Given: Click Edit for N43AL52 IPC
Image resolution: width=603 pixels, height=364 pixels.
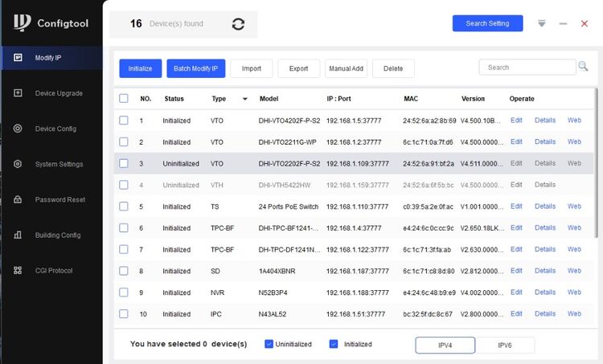Looking at the screenshot, I should coord(516,314).
